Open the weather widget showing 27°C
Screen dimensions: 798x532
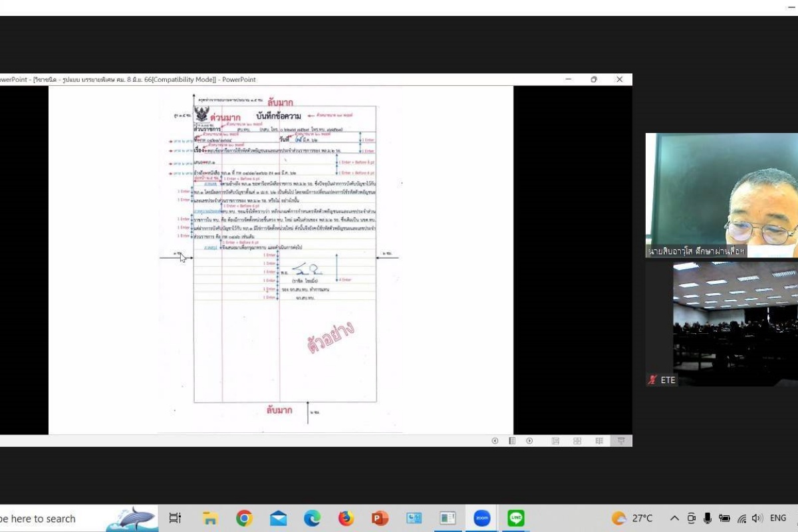click(632, 518)
